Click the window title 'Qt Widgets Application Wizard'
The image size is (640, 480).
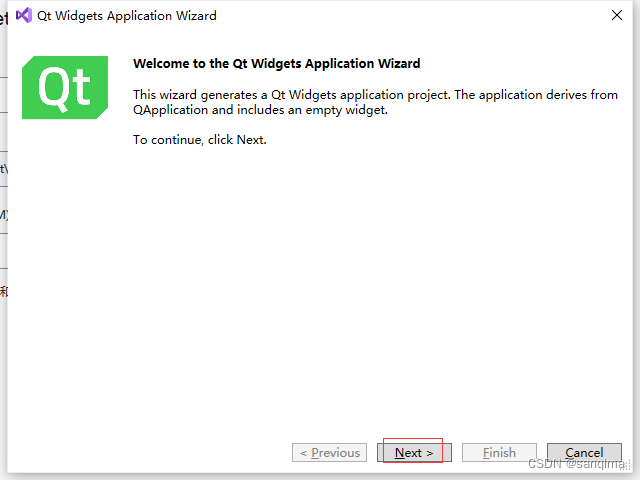pyautogui.click(x=127, y=16)
